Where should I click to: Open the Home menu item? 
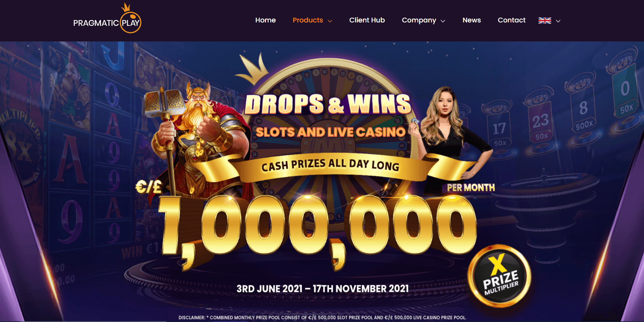tap(266, 20)
